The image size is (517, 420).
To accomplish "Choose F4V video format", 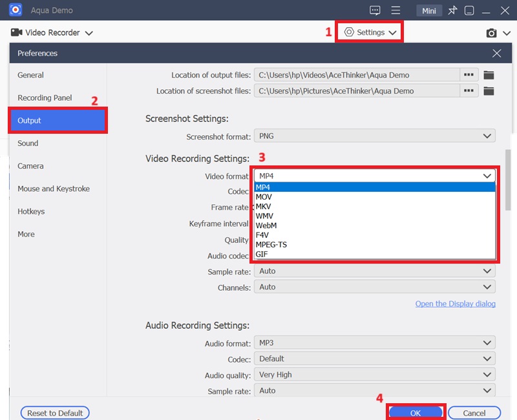I will point(375,235).
